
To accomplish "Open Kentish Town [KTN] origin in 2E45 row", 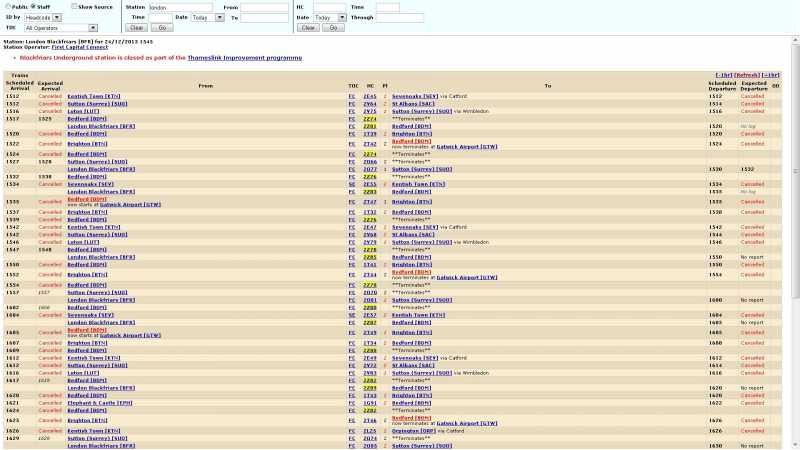I will (x=94, y=96).
